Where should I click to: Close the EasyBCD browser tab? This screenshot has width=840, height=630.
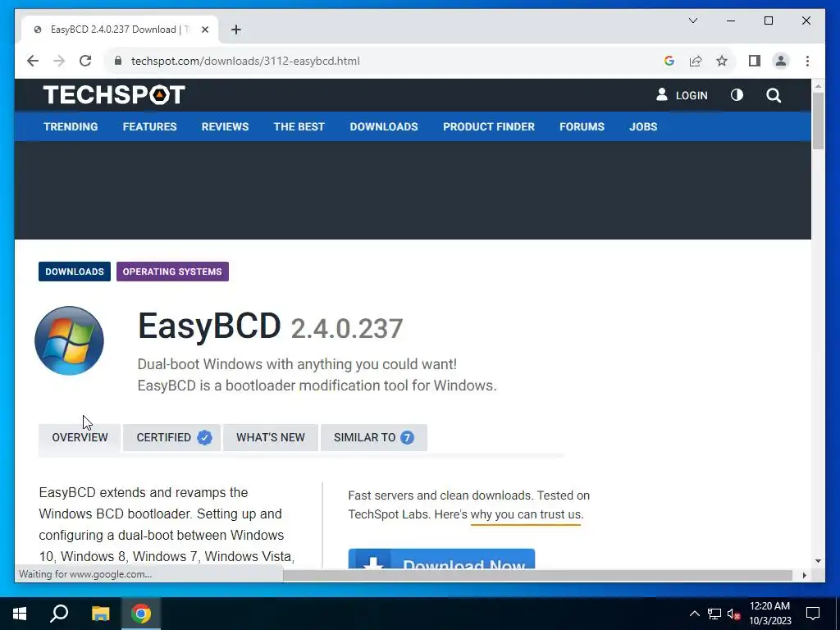click(x=204, y=30)
